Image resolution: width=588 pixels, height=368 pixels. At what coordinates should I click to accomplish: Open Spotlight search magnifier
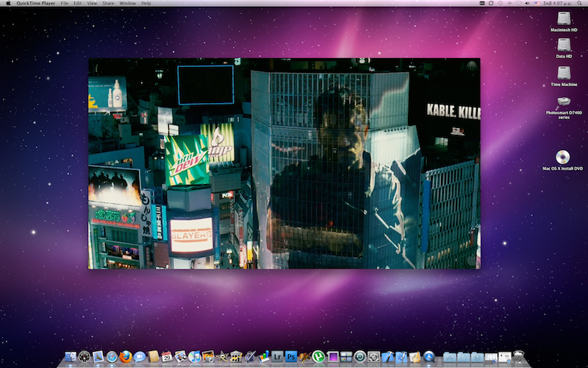[x=579, y=3]
